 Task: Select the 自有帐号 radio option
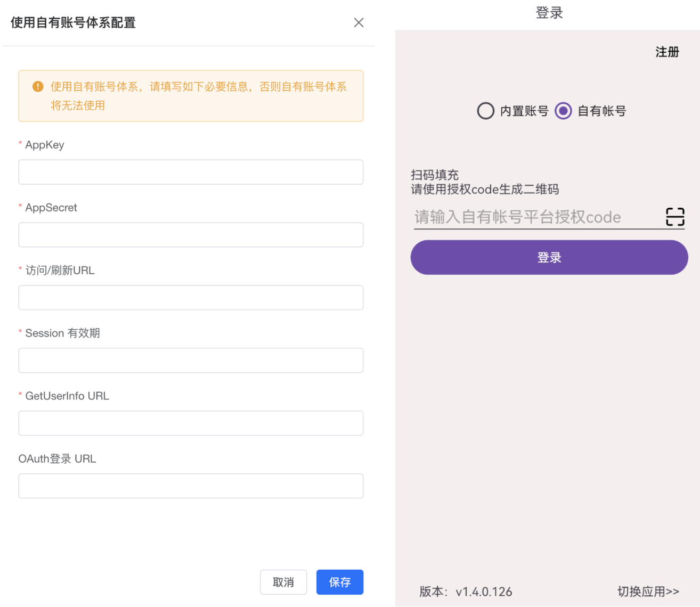563,111
